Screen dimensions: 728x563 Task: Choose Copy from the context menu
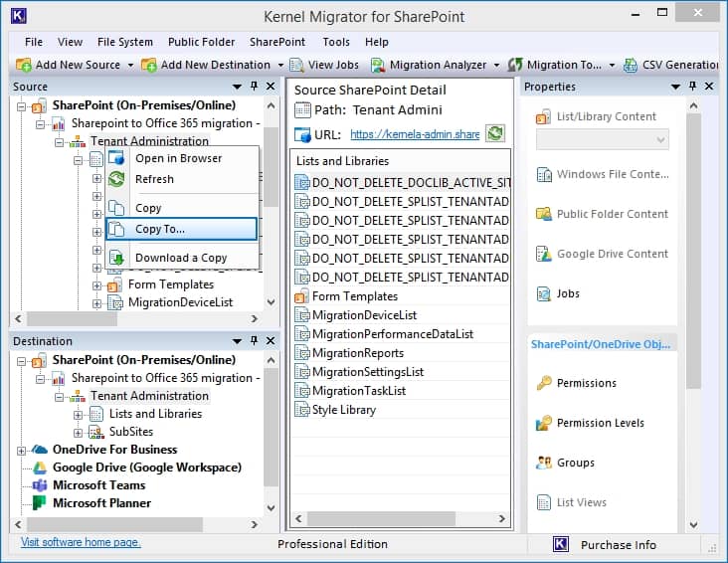click(182, 208)
